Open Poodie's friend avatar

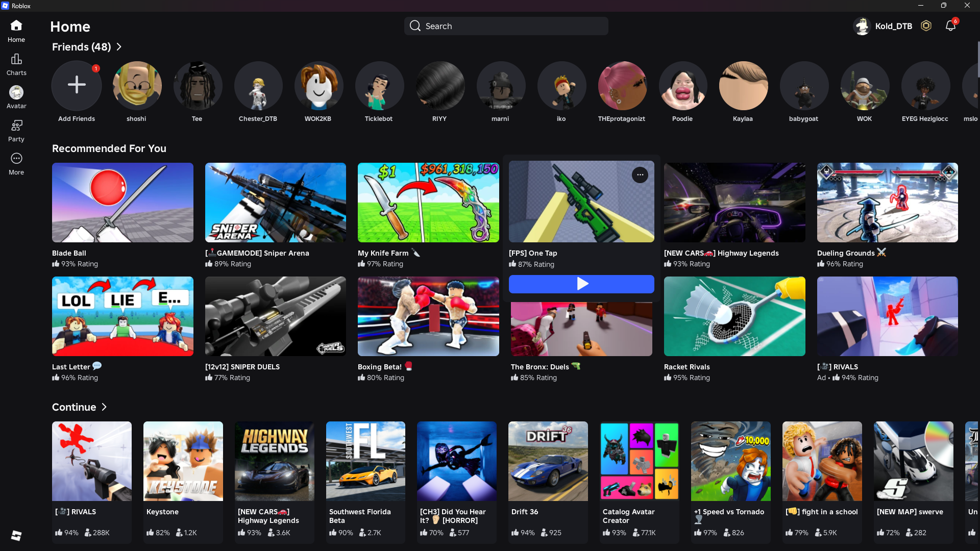coord(683,85)
